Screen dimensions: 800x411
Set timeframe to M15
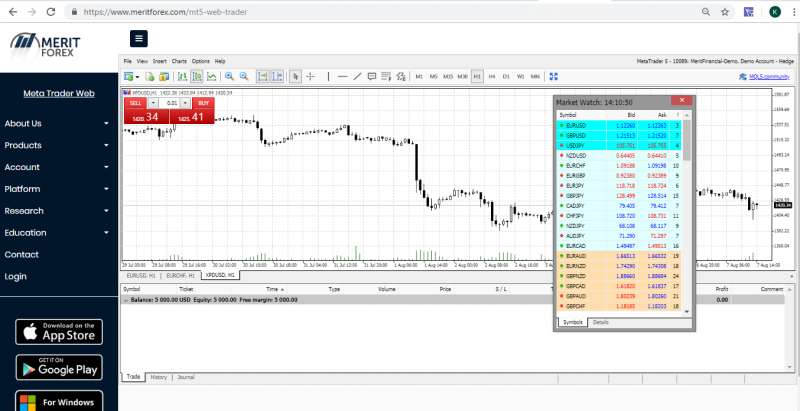pos(448,76)
